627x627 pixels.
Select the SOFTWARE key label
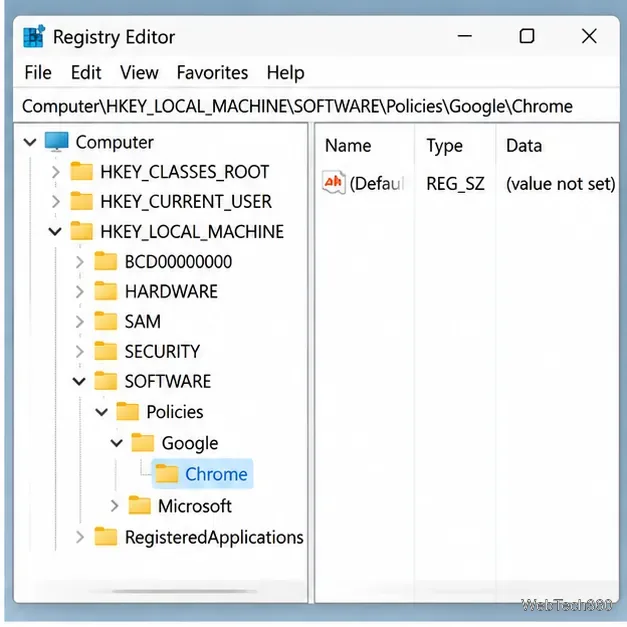[168, 381]
